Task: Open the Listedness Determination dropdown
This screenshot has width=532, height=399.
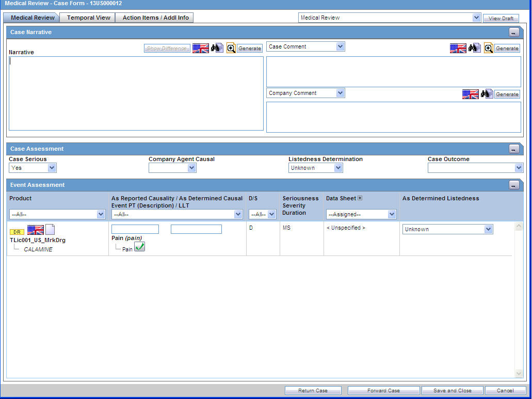Action: pyautogui.click(x=338, y=168)
